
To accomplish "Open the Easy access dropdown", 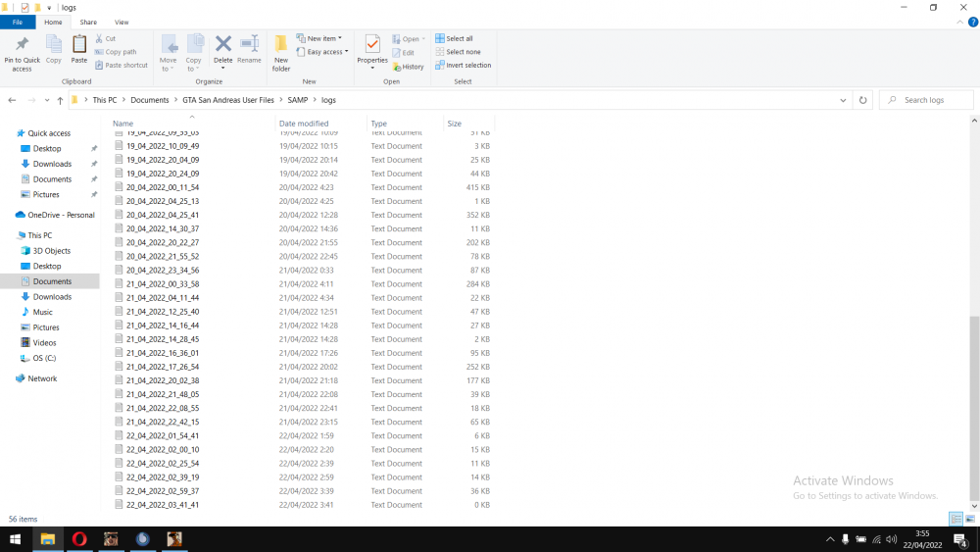I will pos(322,52).
